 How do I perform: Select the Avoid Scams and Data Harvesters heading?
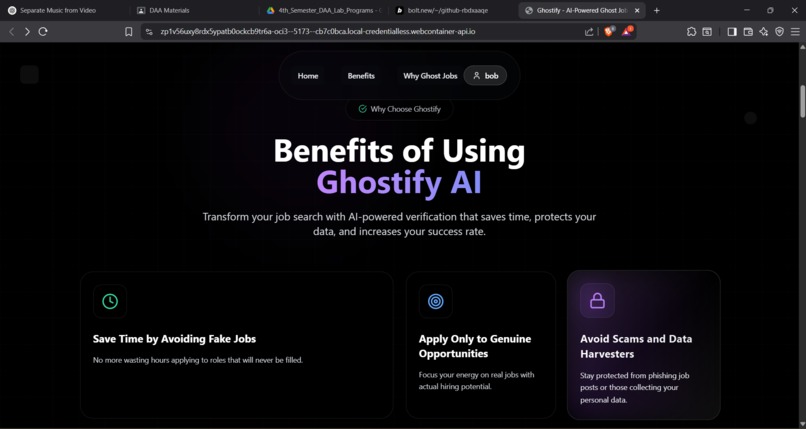tap(636, 346)
